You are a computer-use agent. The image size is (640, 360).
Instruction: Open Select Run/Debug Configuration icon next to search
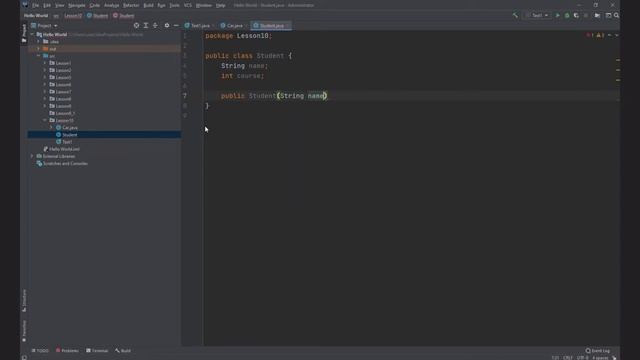[608, 16]
